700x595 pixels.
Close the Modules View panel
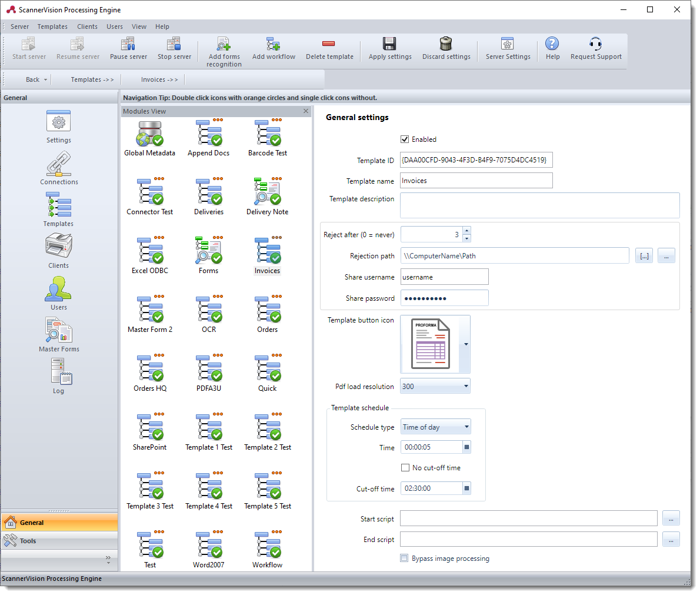coord(306,111)
